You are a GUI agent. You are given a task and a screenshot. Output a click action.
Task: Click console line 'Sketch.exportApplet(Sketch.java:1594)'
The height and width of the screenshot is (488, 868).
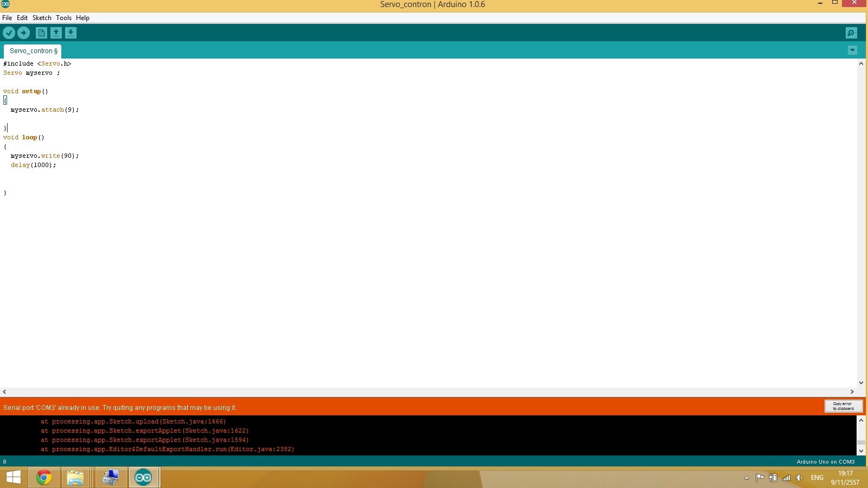pyautogui.click(x=144, y=440)
